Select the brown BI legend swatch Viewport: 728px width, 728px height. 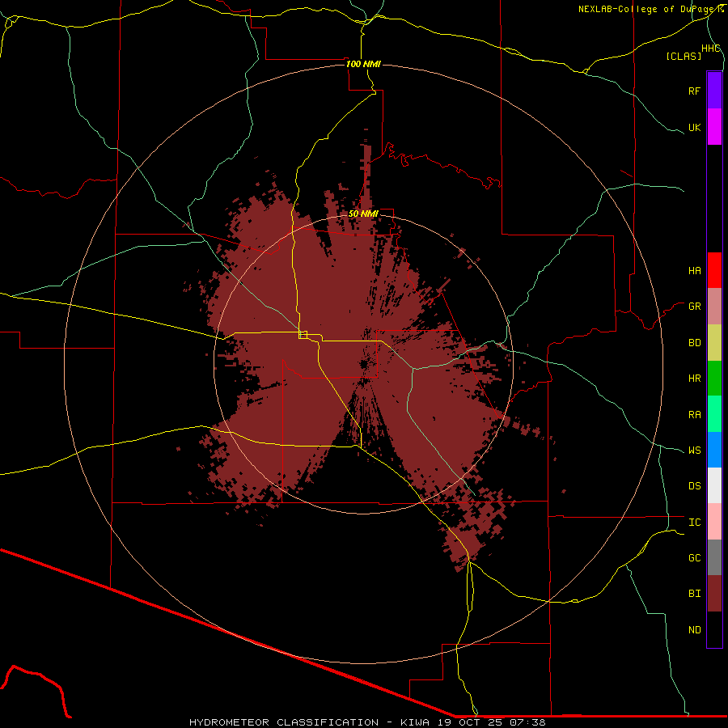point(714,594)
